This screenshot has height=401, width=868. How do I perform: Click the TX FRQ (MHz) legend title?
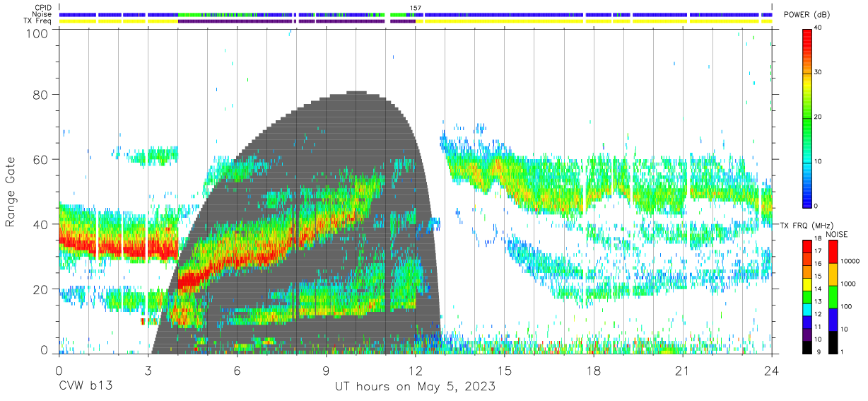(807, 225)
